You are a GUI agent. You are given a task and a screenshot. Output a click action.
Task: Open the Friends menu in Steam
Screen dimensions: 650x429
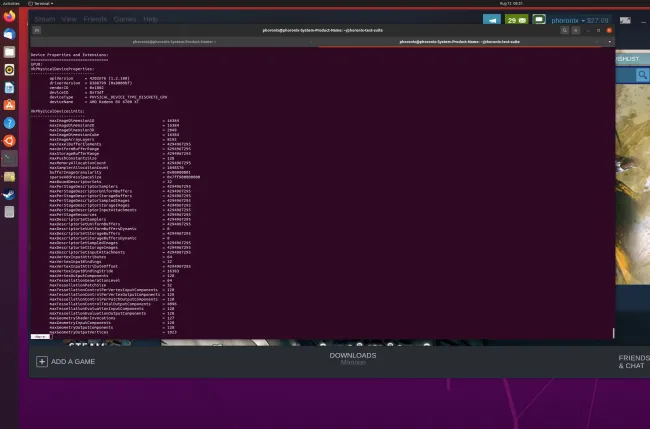pos(97,19)
